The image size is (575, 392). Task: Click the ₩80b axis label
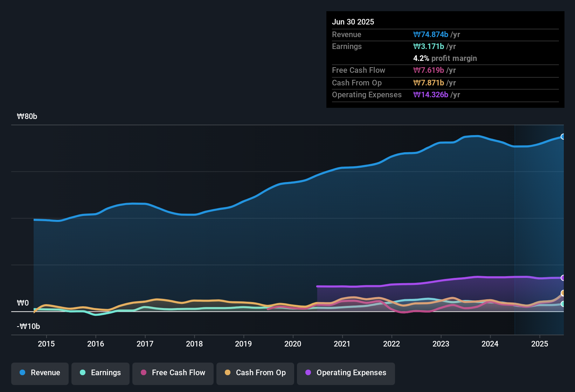pos(27,117)
